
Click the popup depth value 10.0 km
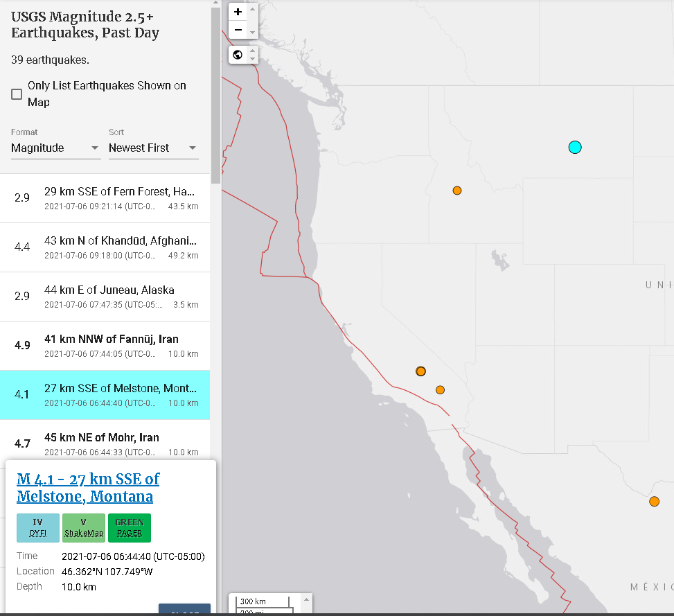pyautogui.click(x=79, y=587)
